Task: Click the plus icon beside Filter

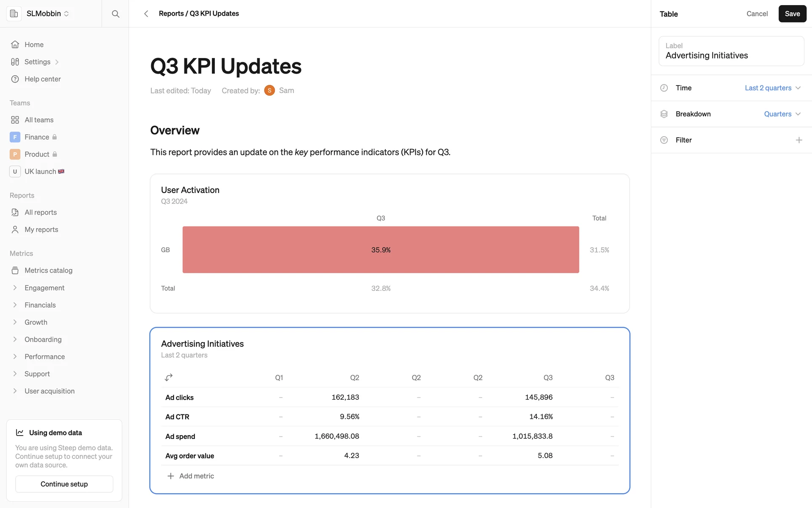Action: (798, 140)
